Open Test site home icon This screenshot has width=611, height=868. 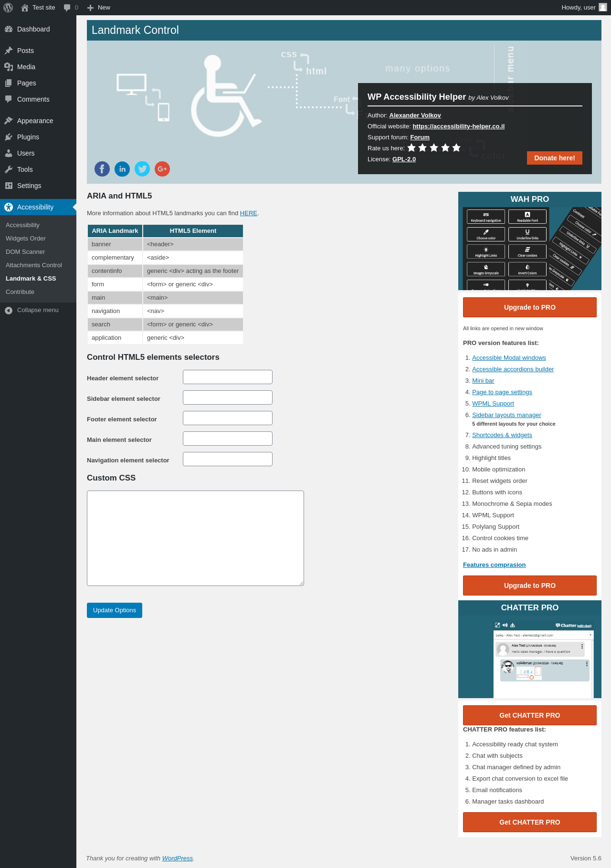25,8
